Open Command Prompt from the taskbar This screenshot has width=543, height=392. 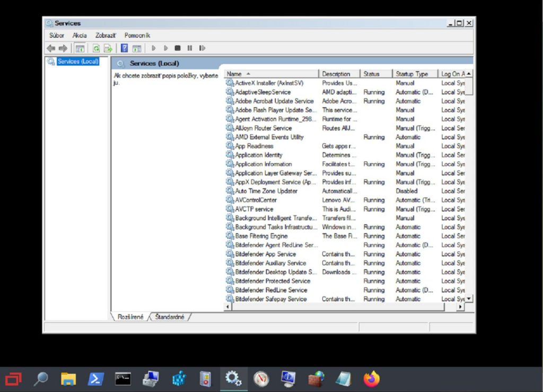(x=123, y=379)
